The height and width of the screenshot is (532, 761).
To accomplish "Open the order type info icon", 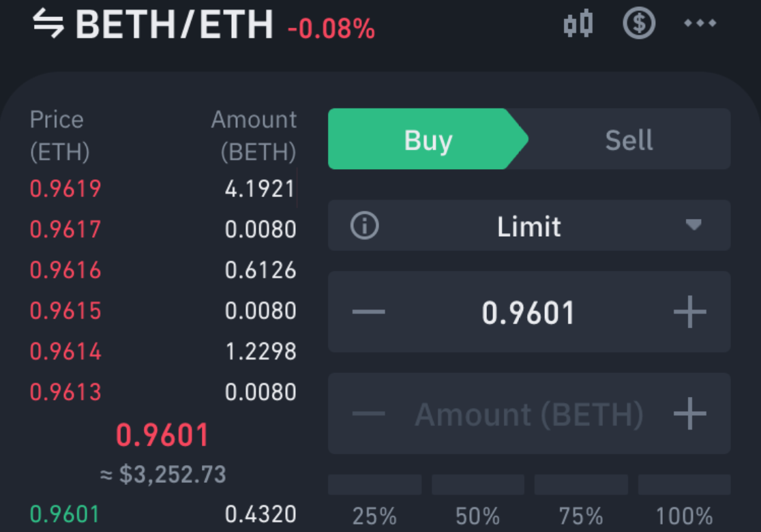I will [365, 226].
